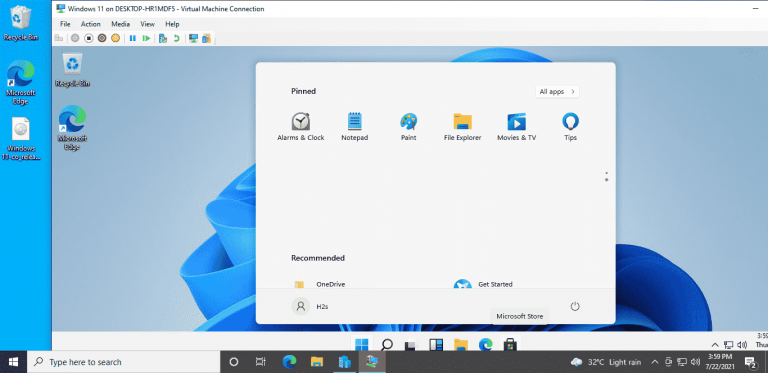Image resolution: width=768 pixels, height=373 pixels.
Task: Click the Shut Down VM toolbar icon
Action: click(102, 38)
